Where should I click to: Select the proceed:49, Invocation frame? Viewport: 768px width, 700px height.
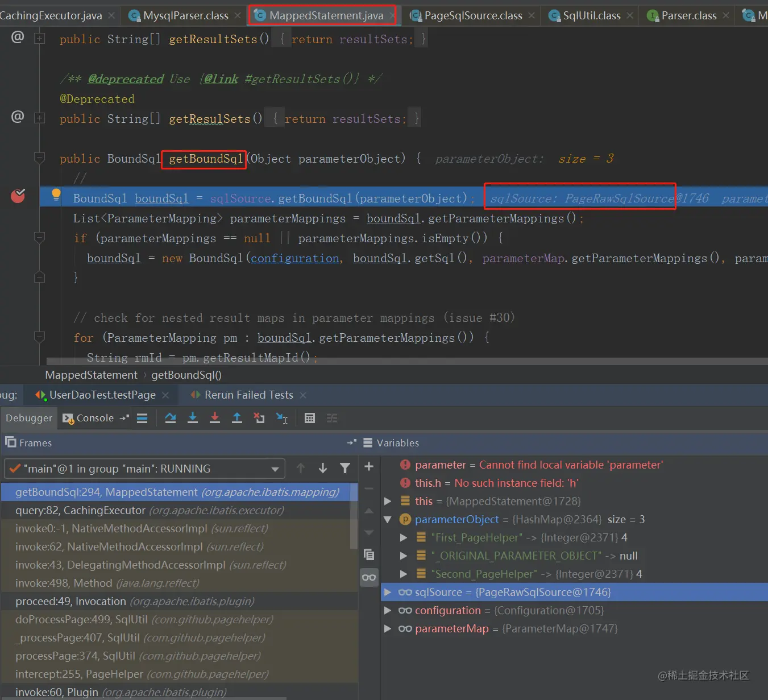[179, 601]
